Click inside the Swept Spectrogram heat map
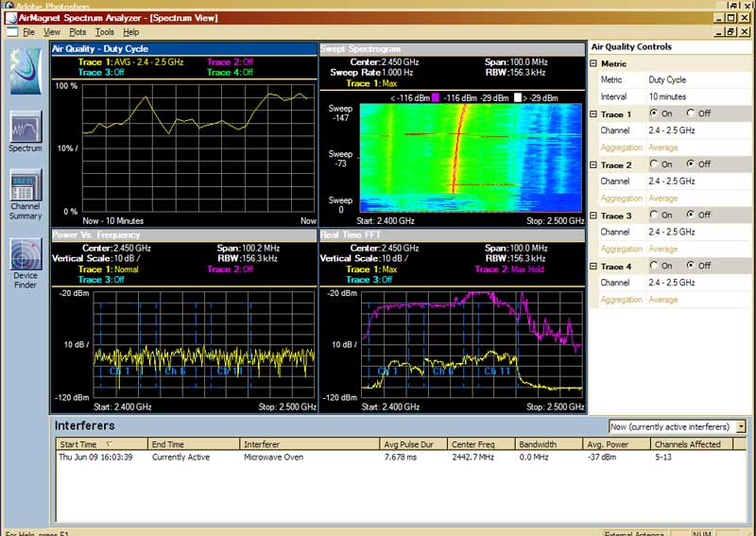Image resolution: width=756 pixels, height=536 pixels. 471,158
